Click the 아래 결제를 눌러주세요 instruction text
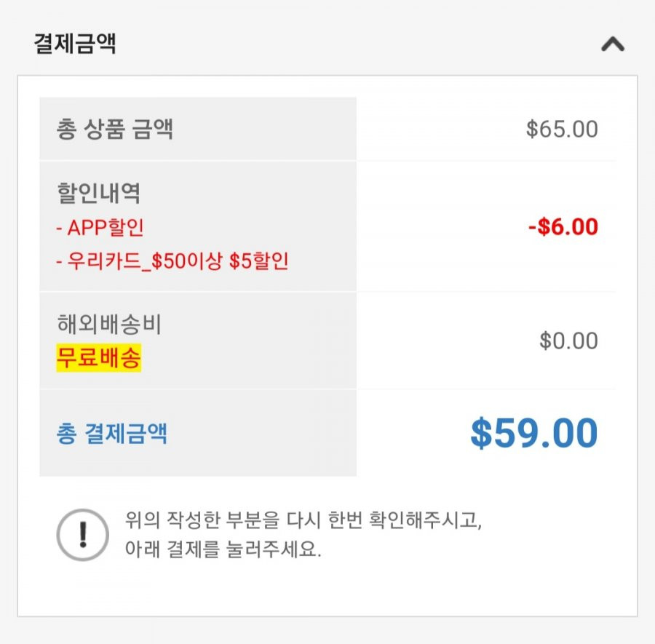 [x=223, y=549]
